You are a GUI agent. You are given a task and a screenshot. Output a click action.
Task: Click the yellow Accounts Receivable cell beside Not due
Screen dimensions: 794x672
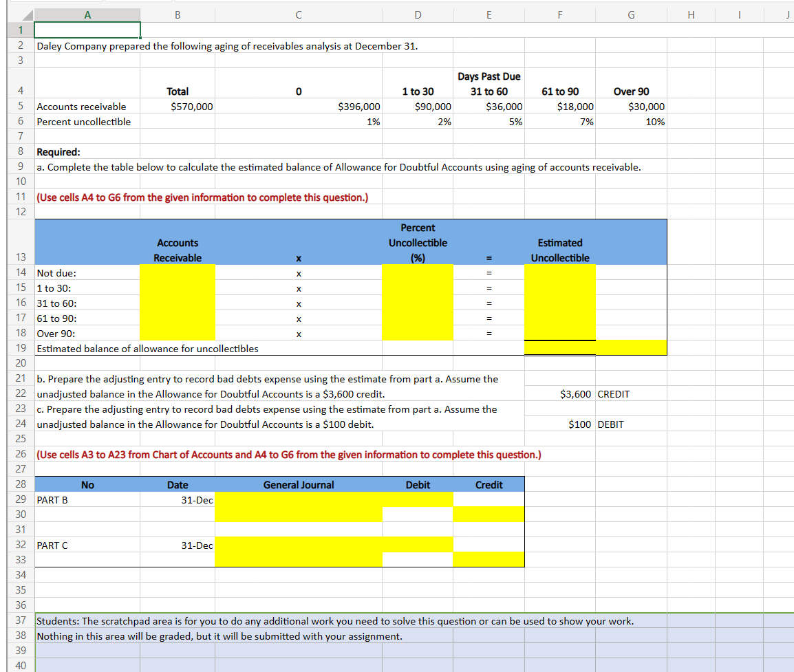click(178, 273)
